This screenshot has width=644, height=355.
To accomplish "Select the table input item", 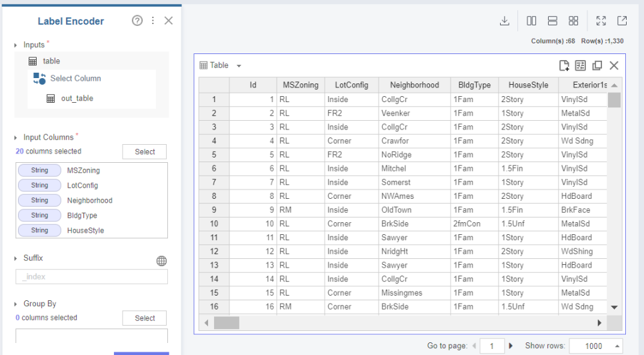I will click(51, 61).
